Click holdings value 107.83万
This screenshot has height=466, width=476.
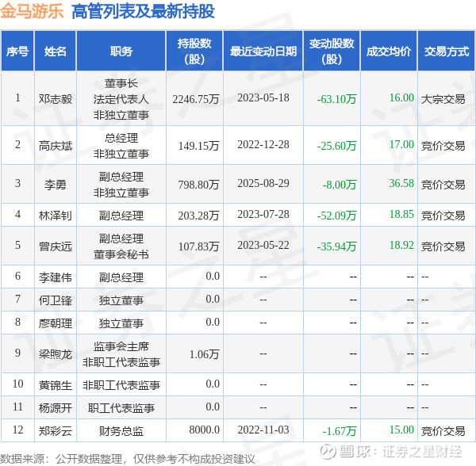(x=198, y=246)
